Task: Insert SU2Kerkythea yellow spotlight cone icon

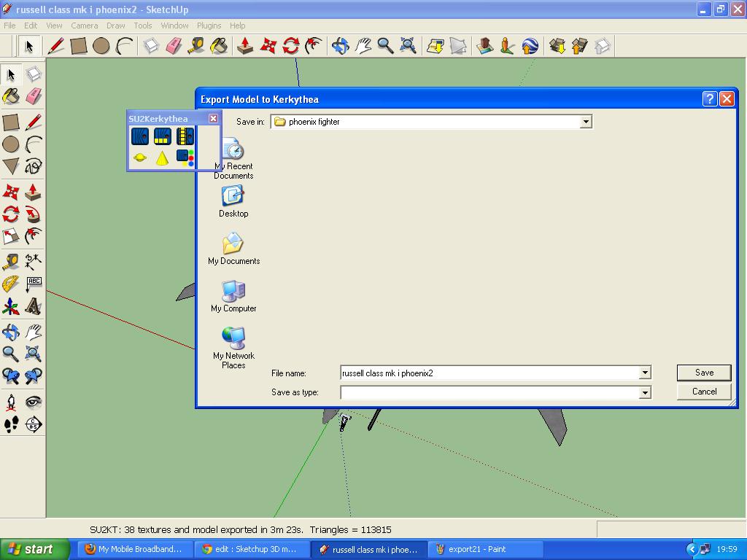Action: (x=163, y=157)
